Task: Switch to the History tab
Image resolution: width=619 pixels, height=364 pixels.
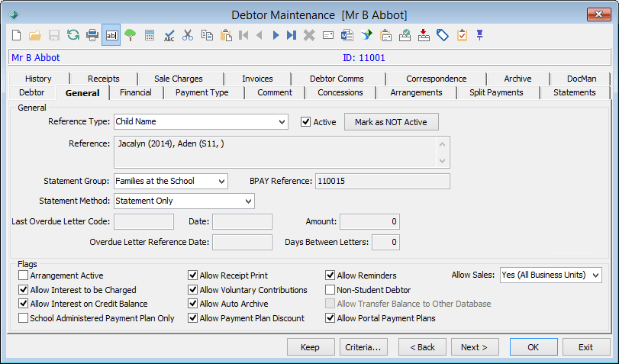Action: 38,79
